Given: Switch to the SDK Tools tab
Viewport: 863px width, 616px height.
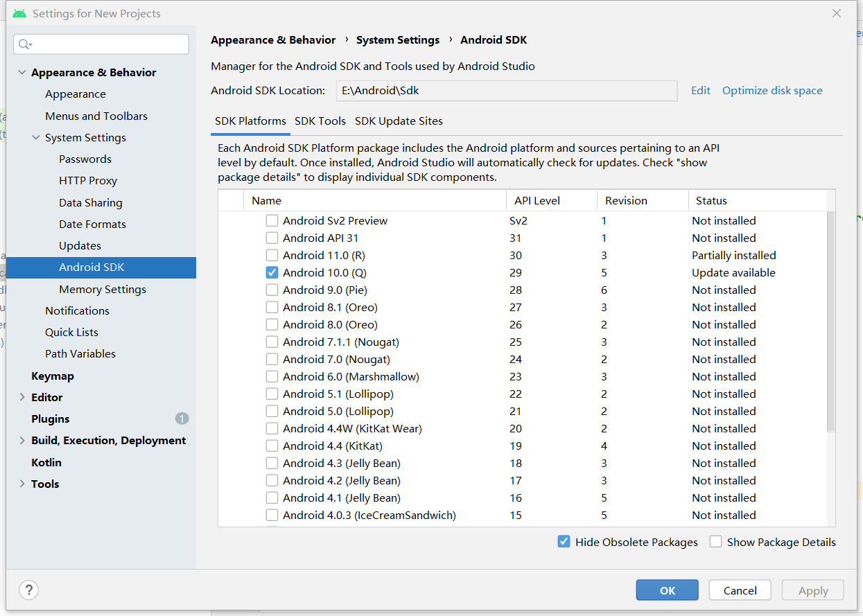Looking at the screenshot, I should tap(320, 121).
